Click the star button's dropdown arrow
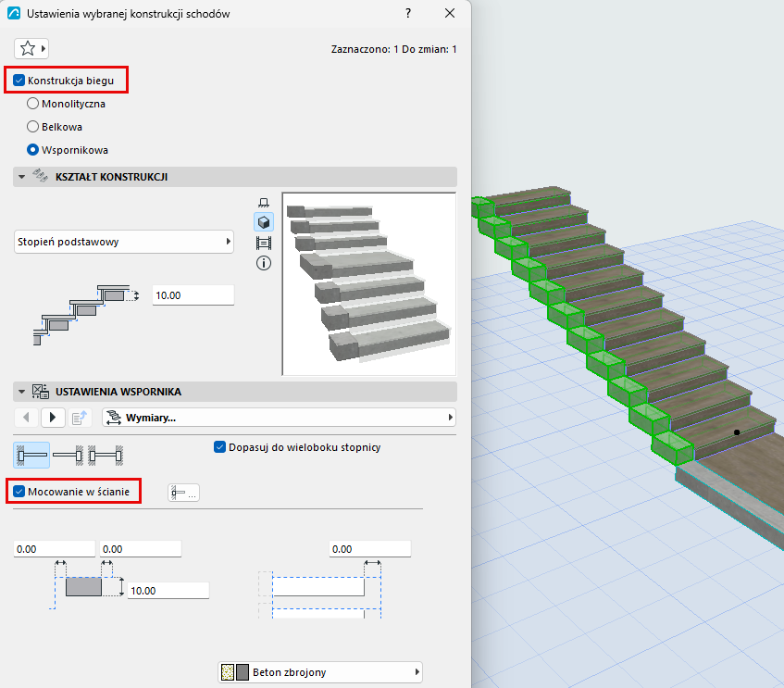Image resolution: width=784 pixels, height=688 pixels. [44, 48]
